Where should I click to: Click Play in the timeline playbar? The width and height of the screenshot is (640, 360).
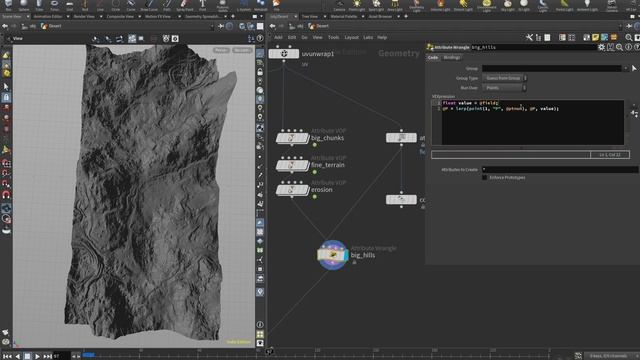point(37,356)
